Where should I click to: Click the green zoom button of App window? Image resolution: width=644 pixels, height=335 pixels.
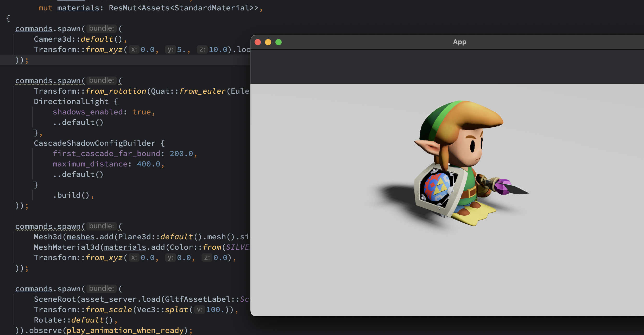(x=279, y=42)
